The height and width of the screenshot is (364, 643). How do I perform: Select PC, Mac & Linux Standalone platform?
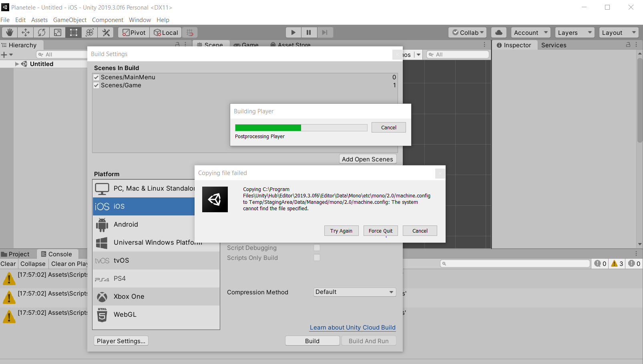144,189
